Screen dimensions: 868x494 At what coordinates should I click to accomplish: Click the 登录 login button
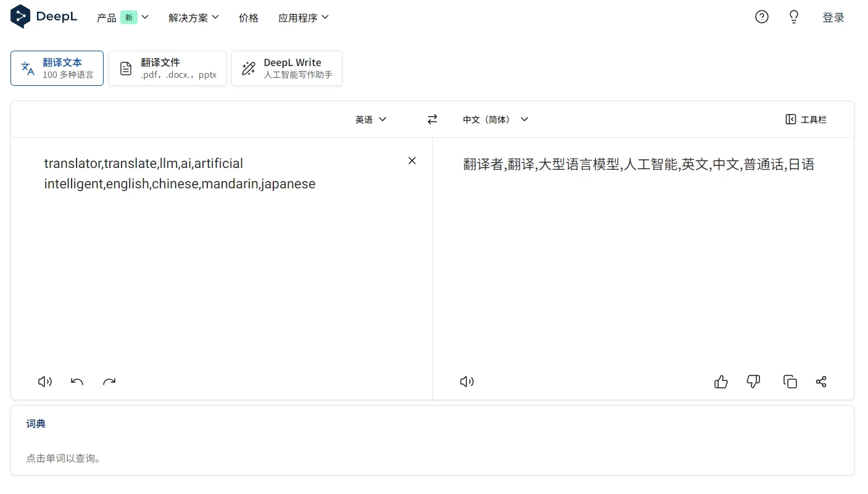click(x=833, y=17)
